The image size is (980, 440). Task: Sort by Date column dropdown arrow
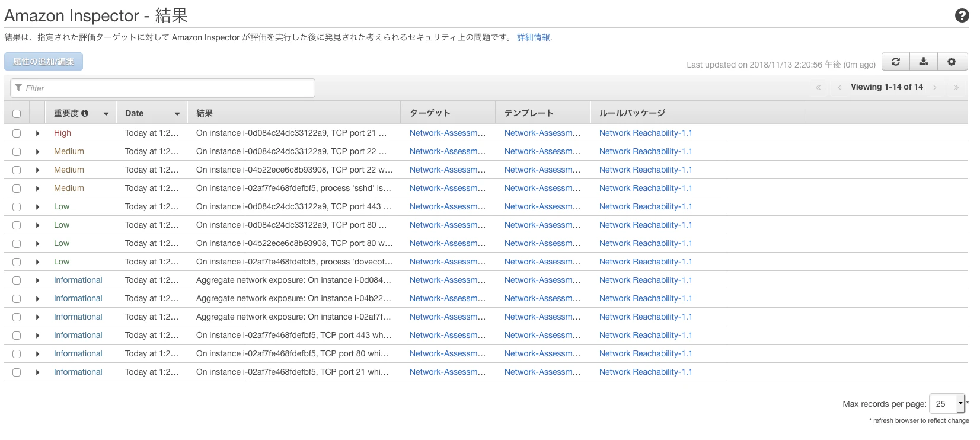click(177, 114)
